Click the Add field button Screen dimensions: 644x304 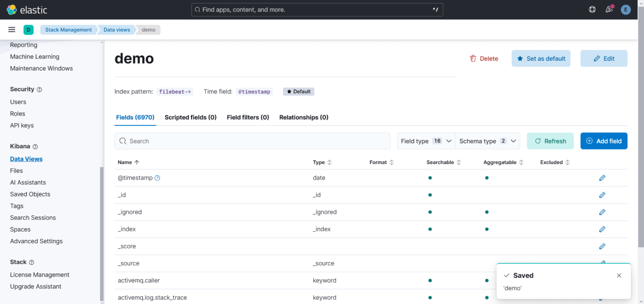point(604,141)
